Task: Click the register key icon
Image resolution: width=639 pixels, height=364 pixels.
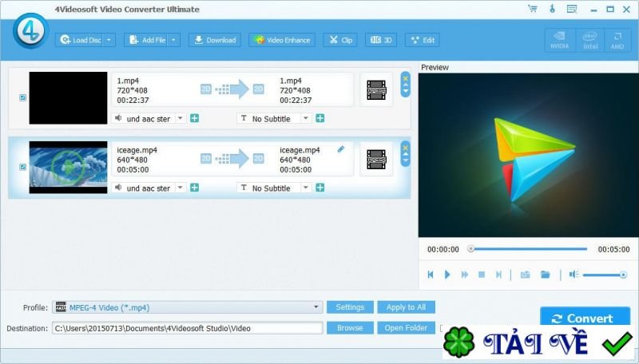Action: point(552,9)
